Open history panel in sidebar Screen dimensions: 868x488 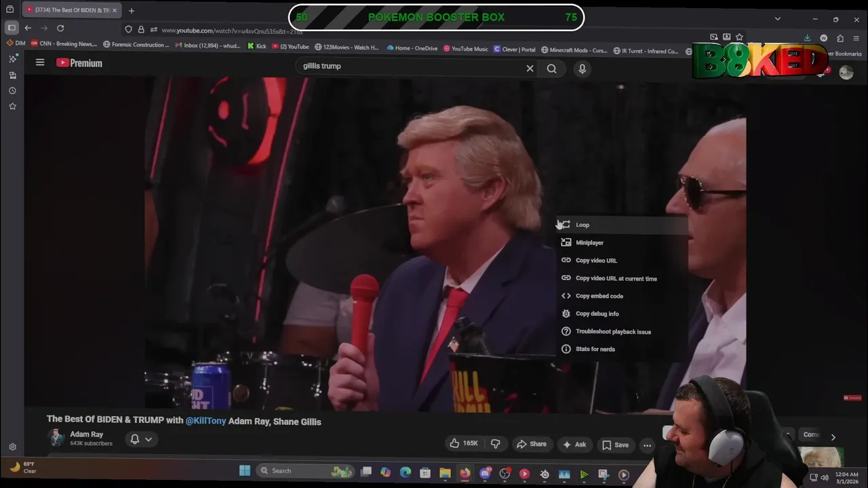tap(12, 90)
